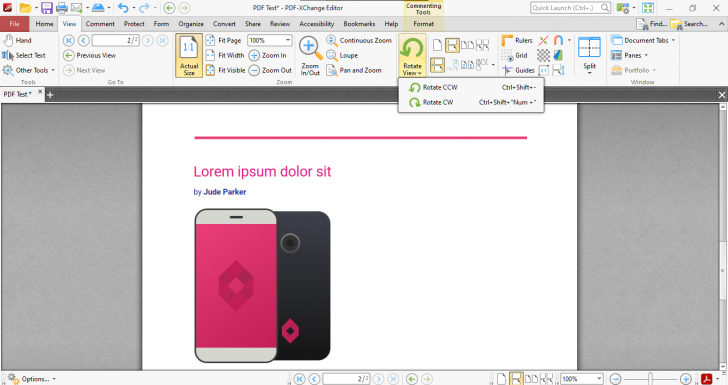
Task: Select the Hand tool
Action: point(18,40)
